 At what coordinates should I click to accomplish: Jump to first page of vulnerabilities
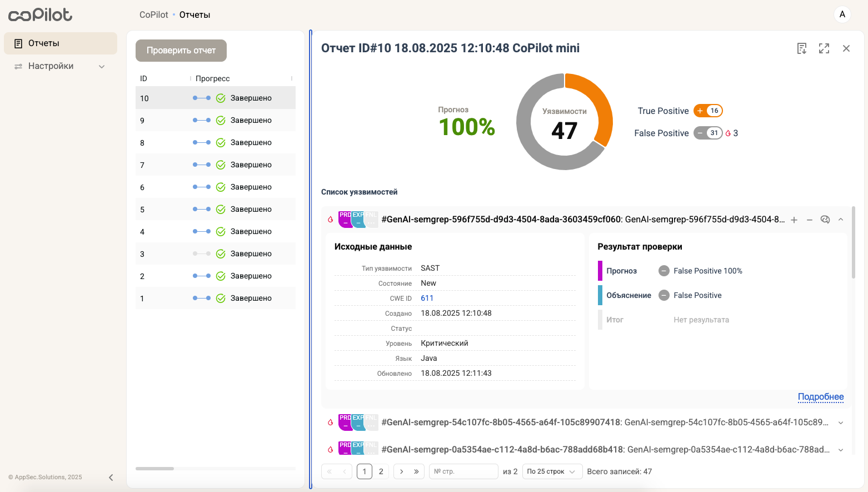pos(329,471)
